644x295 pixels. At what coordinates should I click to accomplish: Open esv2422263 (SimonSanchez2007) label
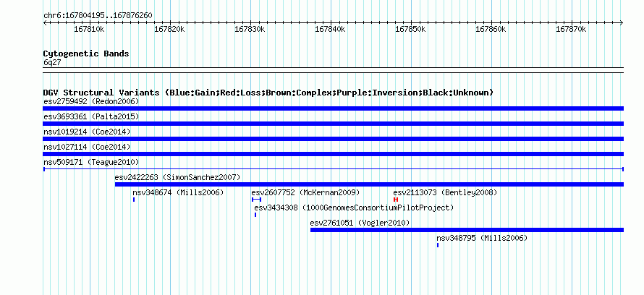(177, 177)
